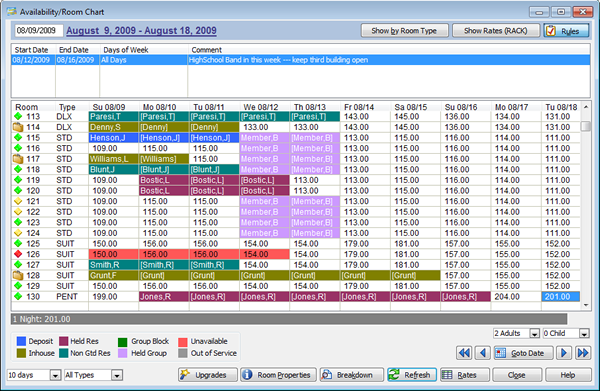Click green status diamond for room 116

pos(18,148)
